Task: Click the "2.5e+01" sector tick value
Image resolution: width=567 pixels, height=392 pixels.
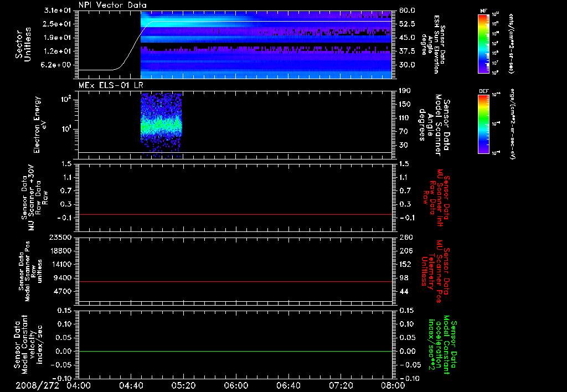Action: (x=58, y=24)
